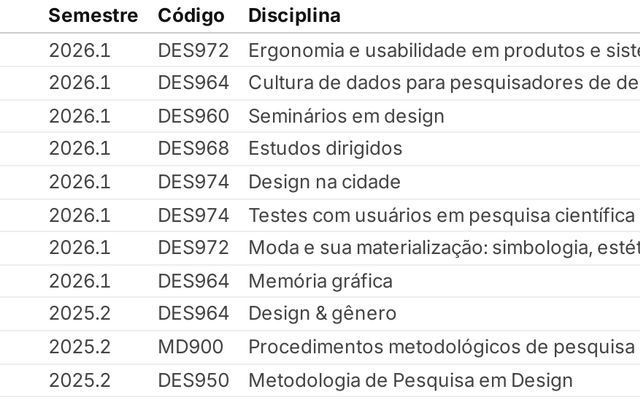640x400 pixels.
Task: Click the Estudos dirigidos discipline name
Action: point(325,149)
